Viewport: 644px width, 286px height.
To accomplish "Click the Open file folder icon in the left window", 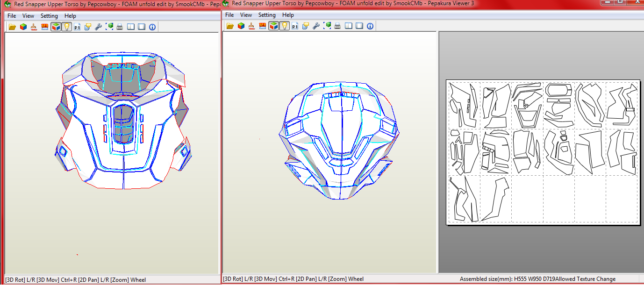I will pyautogui.click(x=12, y=27).
